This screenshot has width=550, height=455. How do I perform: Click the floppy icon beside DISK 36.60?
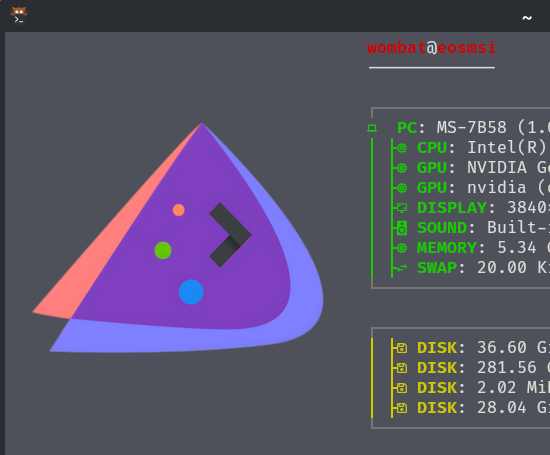click(402, 348)
